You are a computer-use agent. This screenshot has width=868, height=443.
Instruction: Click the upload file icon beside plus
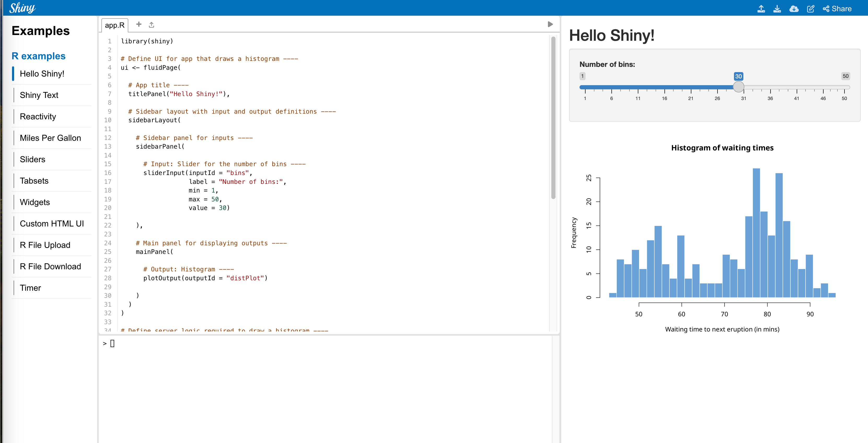(151, 25)
